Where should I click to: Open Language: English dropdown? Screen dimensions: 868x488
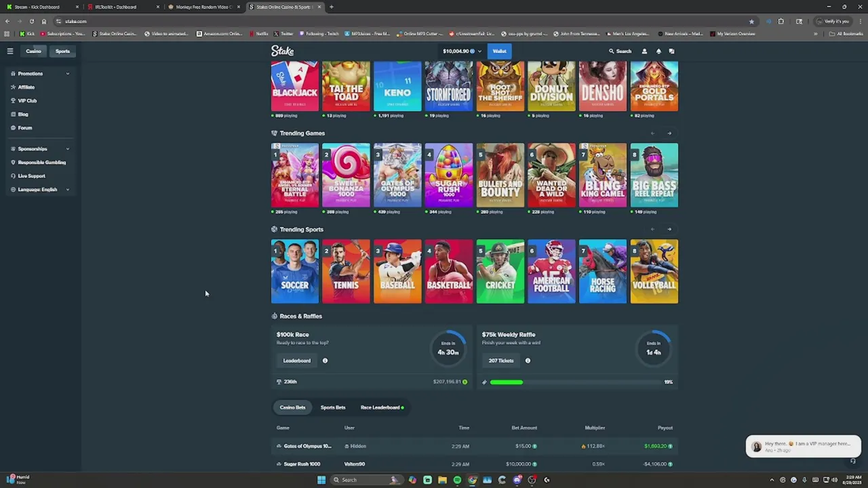tap(41, 189)
